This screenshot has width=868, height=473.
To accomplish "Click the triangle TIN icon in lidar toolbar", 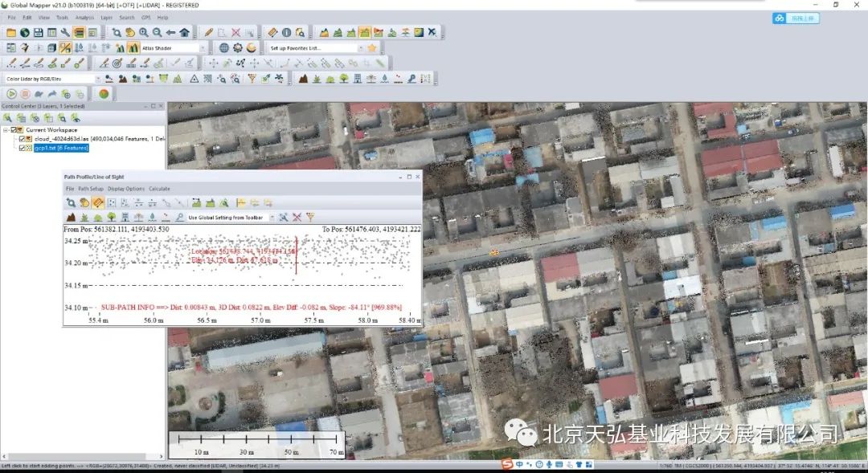I will point(194,79).
